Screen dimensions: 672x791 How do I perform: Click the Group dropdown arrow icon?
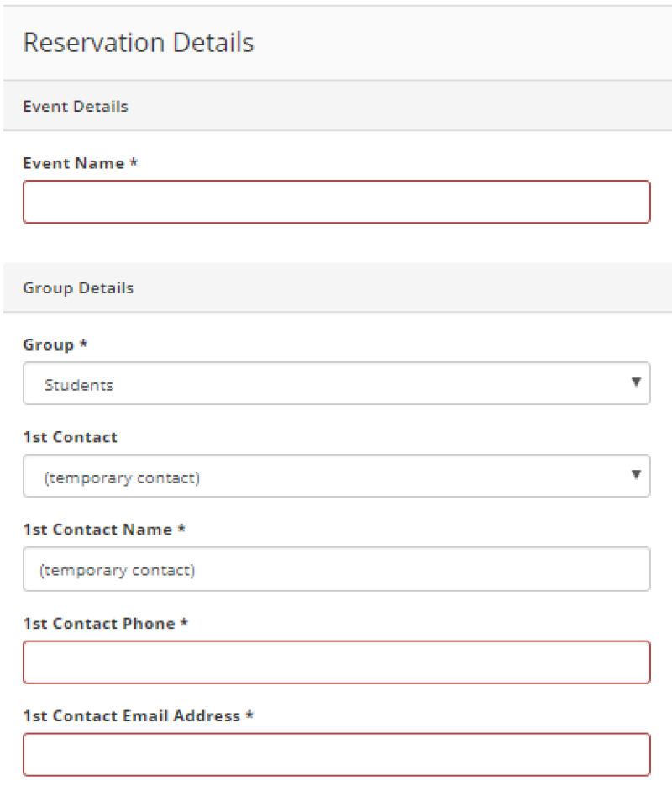click(636, 382)
